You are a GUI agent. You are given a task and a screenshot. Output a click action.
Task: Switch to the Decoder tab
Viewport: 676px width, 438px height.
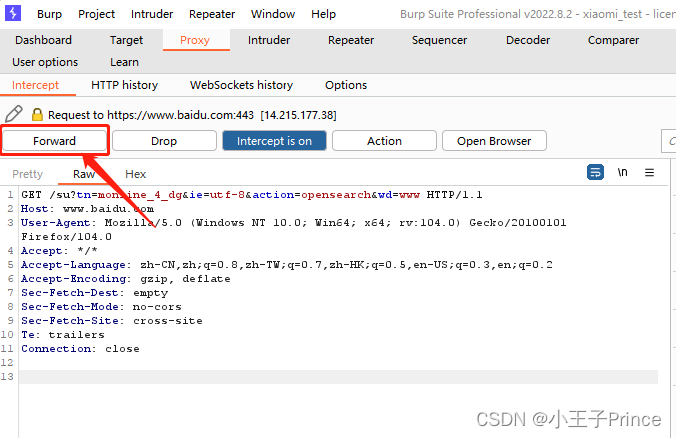(x=528, y=40)
